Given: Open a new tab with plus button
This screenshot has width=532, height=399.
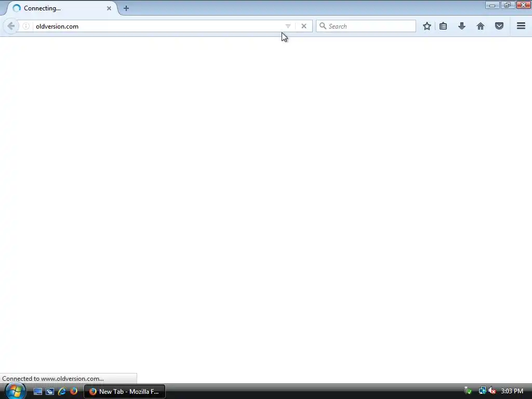Looking at the screenshot, I should tap(126, 8).
